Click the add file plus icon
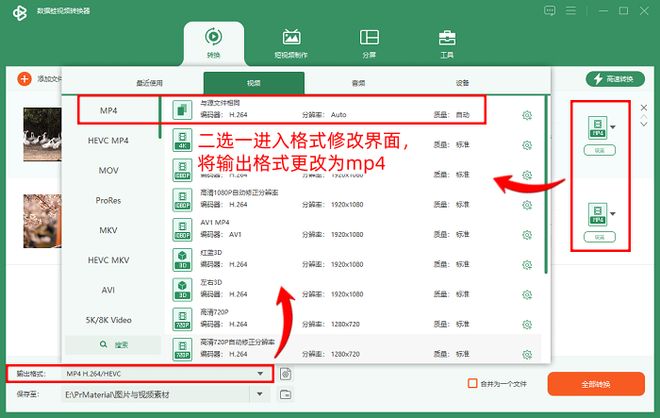The image size is (660, 418). tap(24, 78)
